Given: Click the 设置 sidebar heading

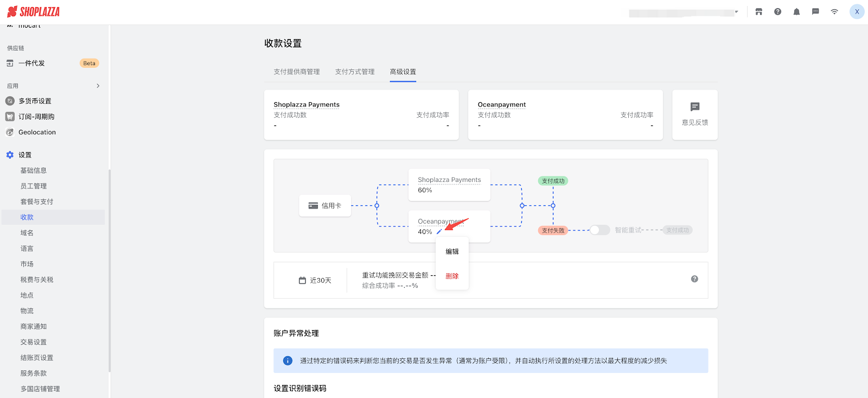Looking at the screenshot, I should point(25,155).
